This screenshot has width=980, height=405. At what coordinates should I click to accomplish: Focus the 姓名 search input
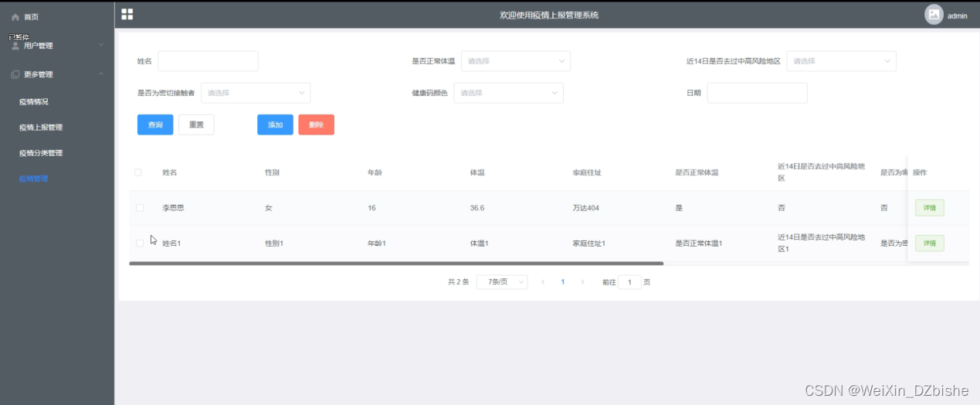(208, 61)
